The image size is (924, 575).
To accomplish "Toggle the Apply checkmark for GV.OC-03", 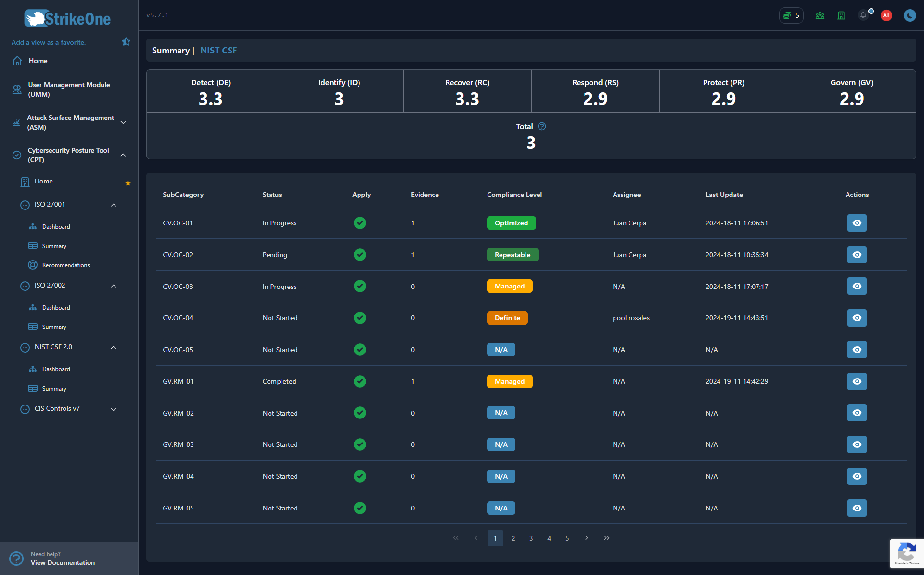I will coord(360,286).
